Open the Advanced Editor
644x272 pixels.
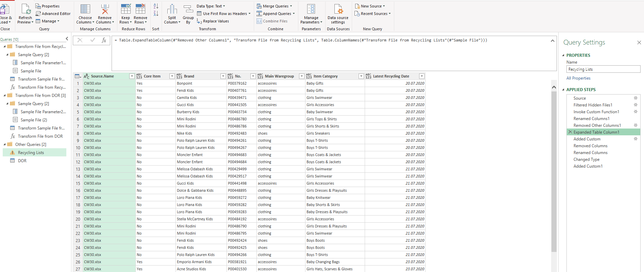pyautogui.click(x=53, y=14)
